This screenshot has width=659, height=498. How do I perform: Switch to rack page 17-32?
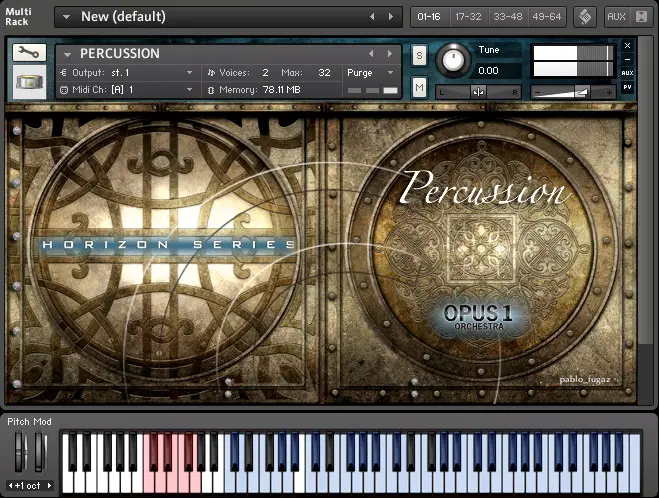[468, 17]
